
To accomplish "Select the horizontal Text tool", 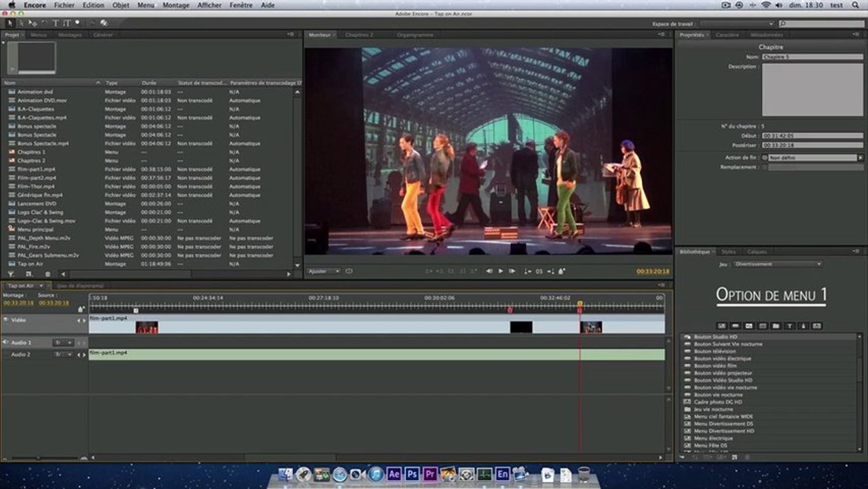I will [56, 23].
